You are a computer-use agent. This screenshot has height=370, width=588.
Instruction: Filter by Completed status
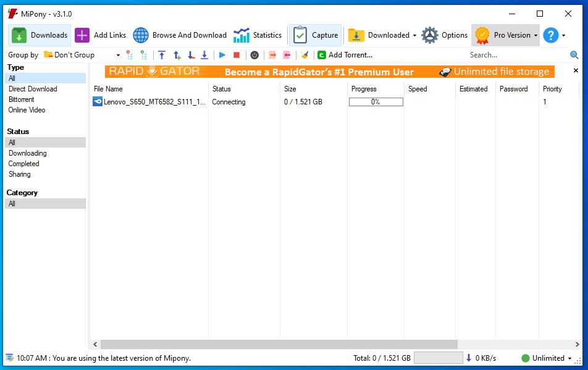coord(23,164)
